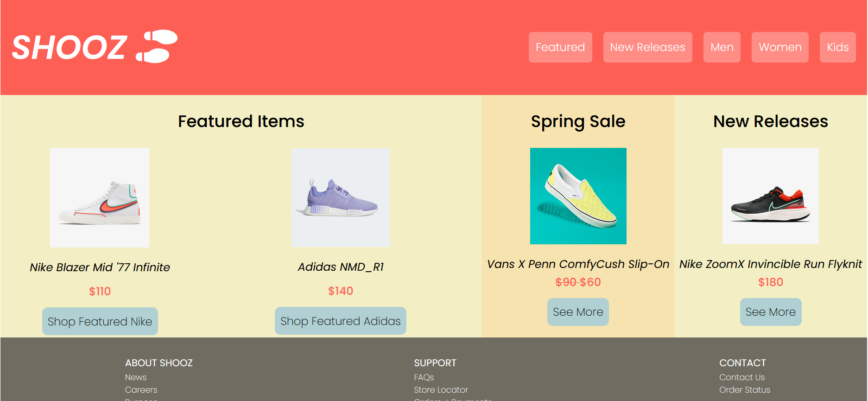The image size is (868, 401).
Task: Open the yellow Vans slip-on image
Action: [578, 196]
